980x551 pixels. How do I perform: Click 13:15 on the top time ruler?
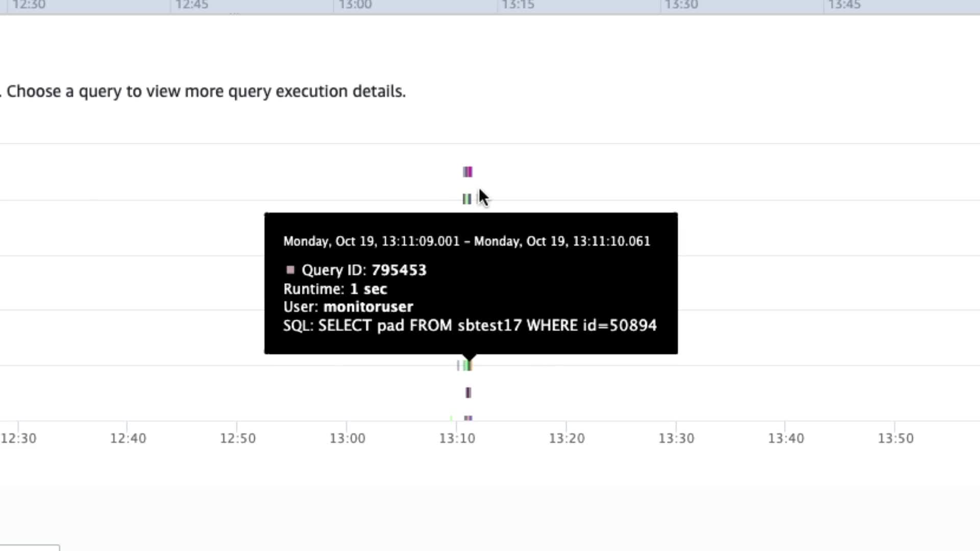[518, 5]
